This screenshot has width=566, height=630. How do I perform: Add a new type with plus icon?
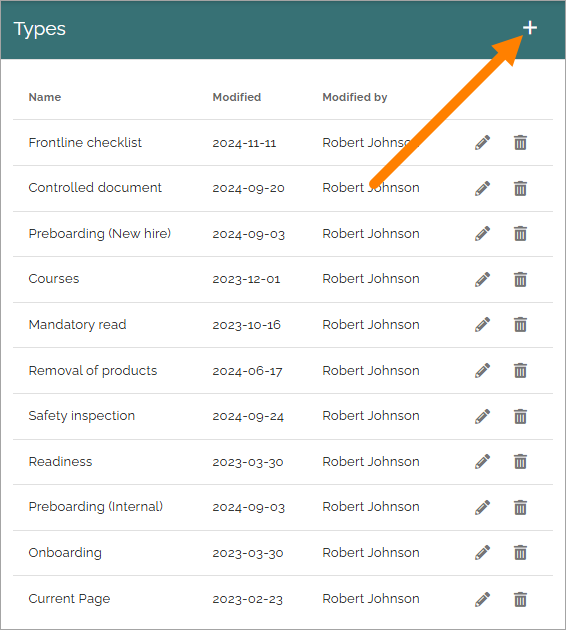pos(530,28)
